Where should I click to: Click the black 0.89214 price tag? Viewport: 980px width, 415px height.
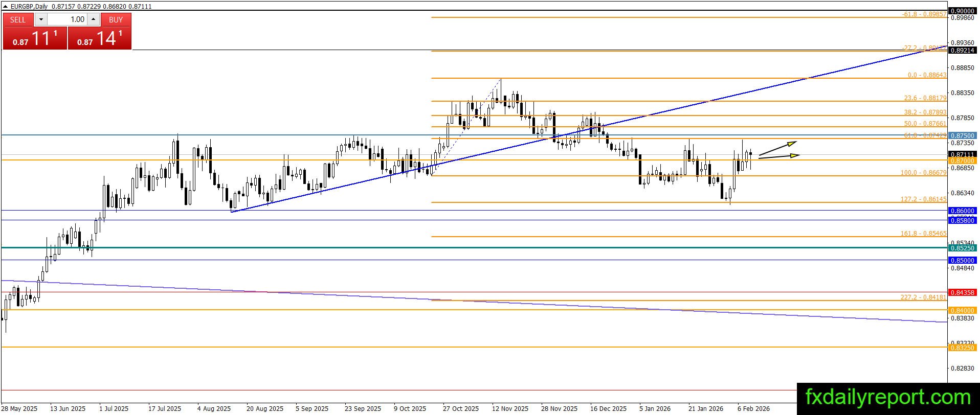(x=962, y=51)
